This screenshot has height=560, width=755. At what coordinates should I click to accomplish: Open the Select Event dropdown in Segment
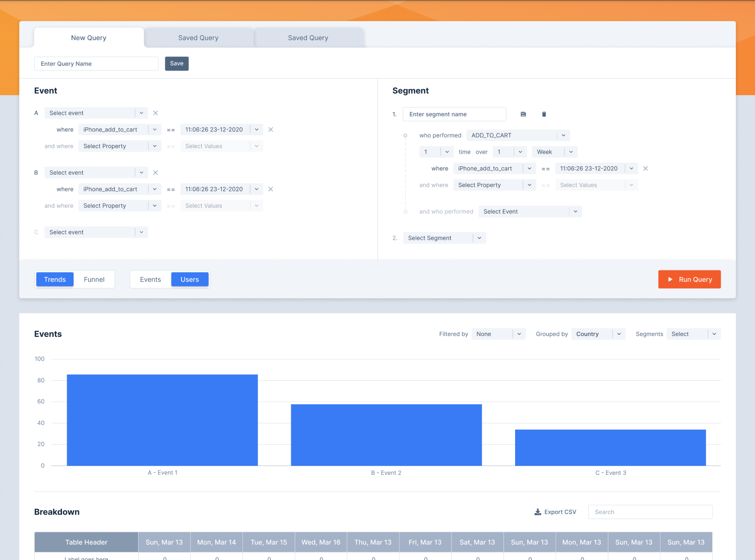530,212
